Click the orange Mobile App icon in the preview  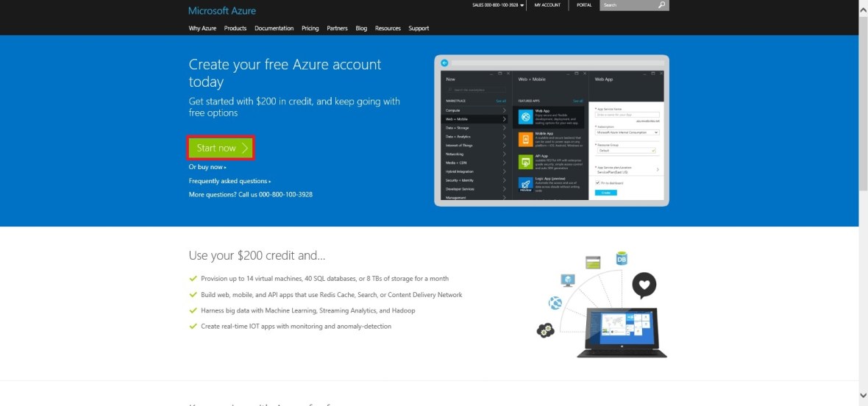525,140
